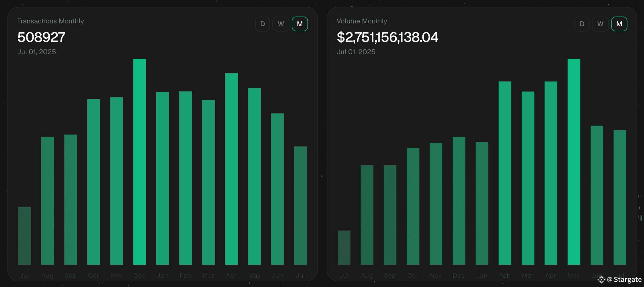Select the Jun bar in Volume chart
The image size is (644, 287).
click(x=597, y=195)
